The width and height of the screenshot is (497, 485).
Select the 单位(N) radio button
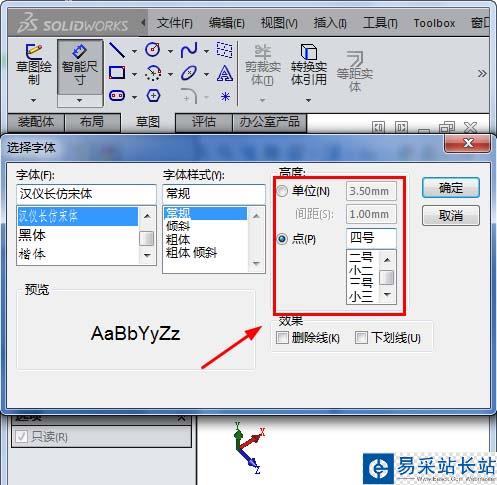tap(282, 191)
